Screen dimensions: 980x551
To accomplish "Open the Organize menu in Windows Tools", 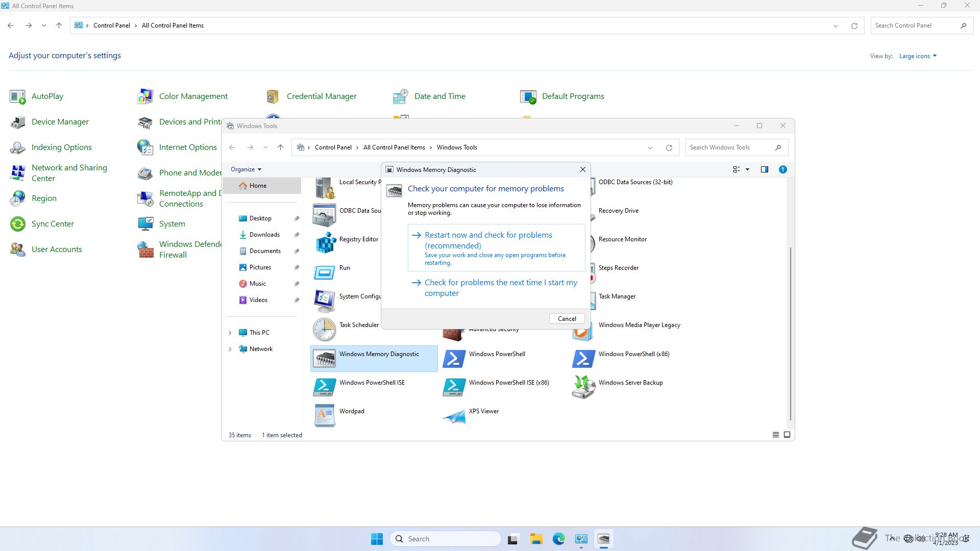I will point(246,169).
